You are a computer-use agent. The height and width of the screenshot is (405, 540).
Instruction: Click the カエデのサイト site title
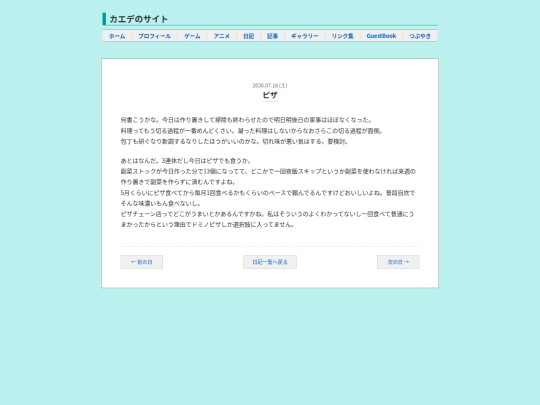coord(138,19)
